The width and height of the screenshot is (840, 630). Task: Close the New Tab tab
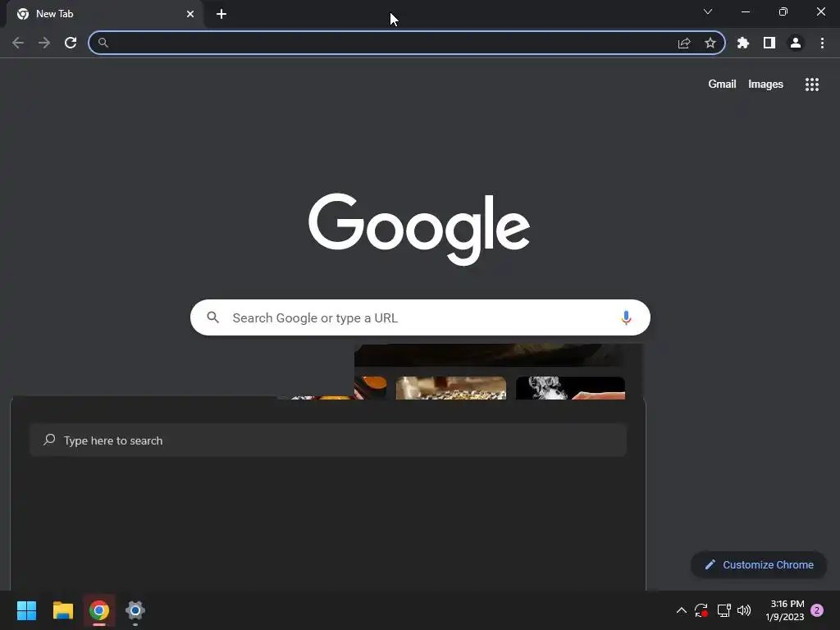point(190,14)
